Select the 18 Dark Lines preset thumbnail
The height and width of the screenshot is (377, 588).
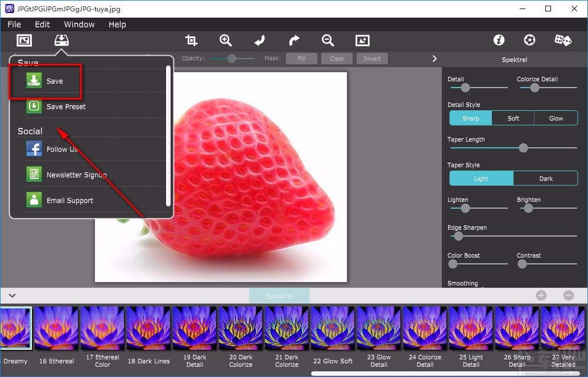(x=148, y=328)
